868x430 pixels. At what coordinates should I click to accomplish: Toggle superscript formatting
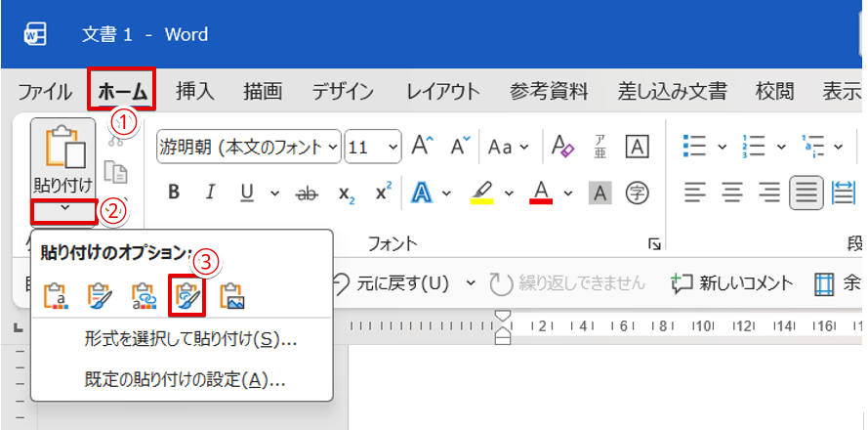383,192
